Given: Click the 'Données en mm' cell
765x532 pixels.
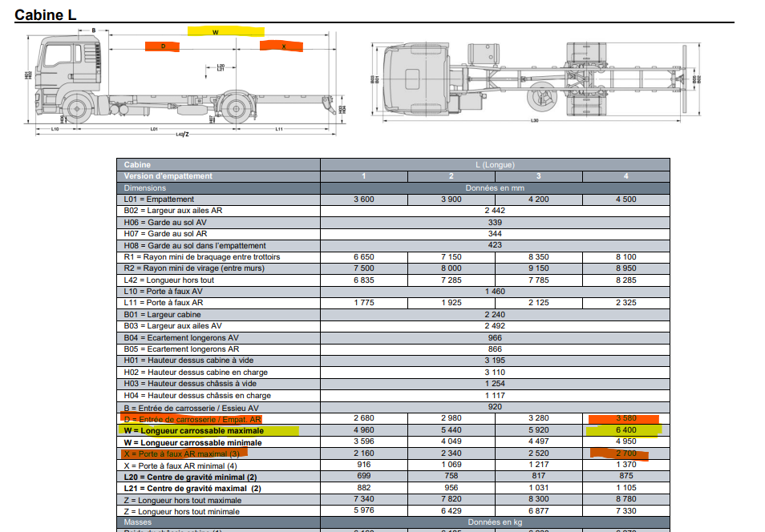Looking at the screenshot, I should [x=495, y=187].
